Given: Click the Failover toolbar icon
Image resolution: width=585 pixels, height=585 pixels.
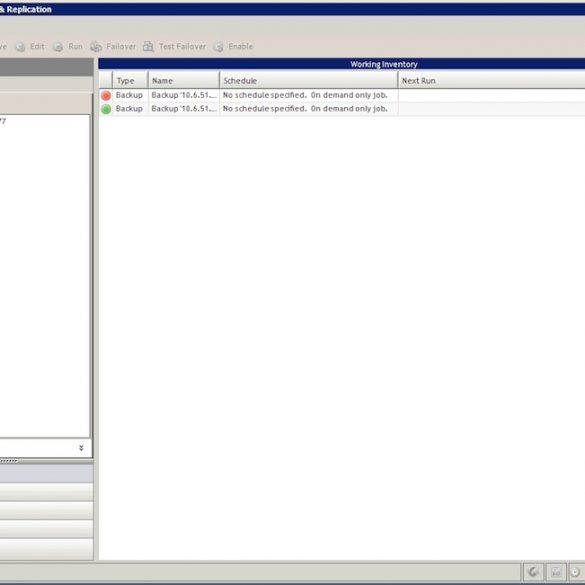Looking at the screenshot, I should click(96, 47).
